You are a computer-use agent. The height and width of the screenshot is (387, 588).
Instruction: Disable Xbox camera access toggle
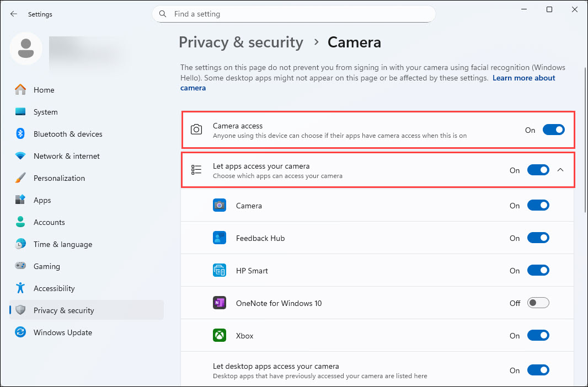tap(538, 336)
